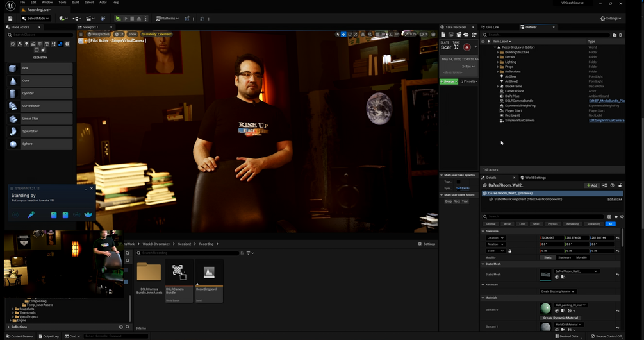
Task: Click the Outliner settings gear icon
Action: coord(620,35)
